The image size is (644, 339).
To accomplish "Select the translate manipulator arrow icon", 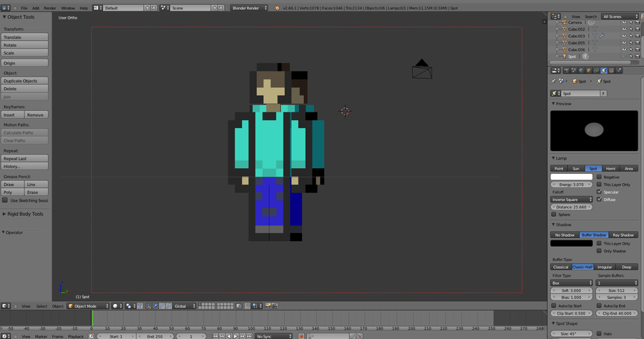I will 155,306.
